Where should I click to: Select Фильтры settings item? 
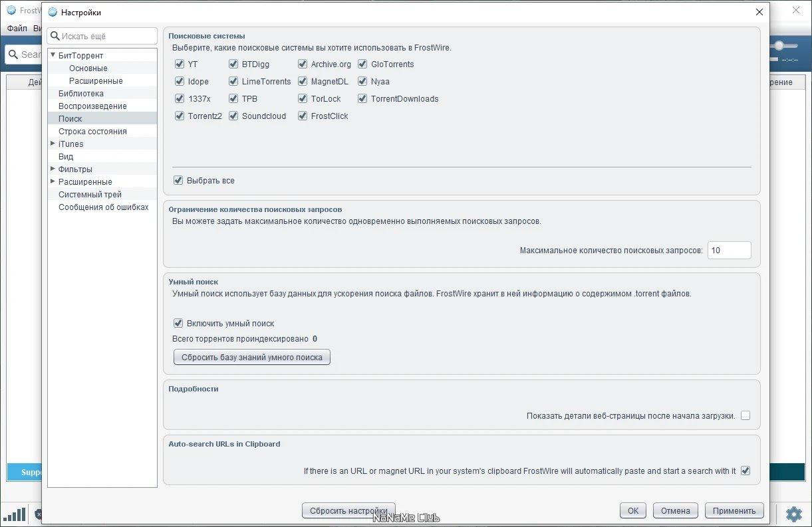click(x=75, y=169)
